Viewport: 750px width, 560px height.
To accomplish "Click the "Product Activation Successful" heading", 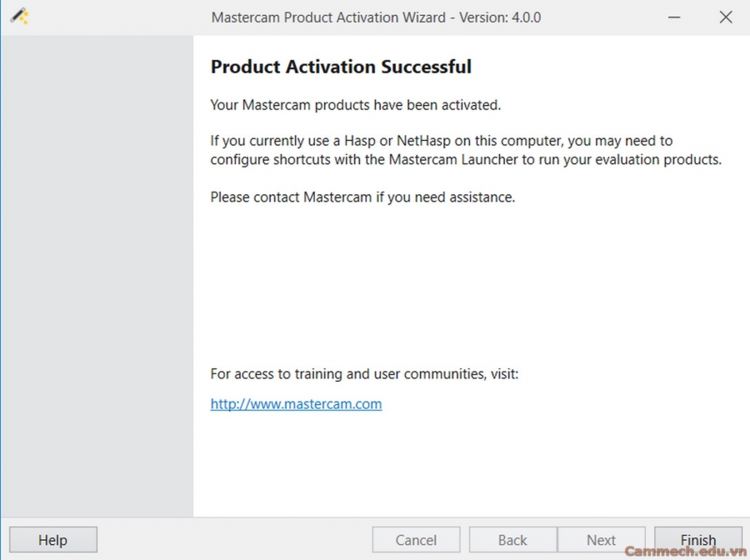I will [x=341, y=67].
